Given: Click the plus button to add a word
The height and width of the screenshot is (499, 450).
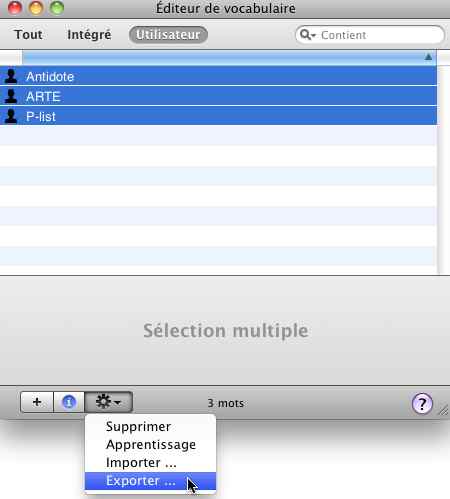Looking at the screenshot, I should (37, 402).
